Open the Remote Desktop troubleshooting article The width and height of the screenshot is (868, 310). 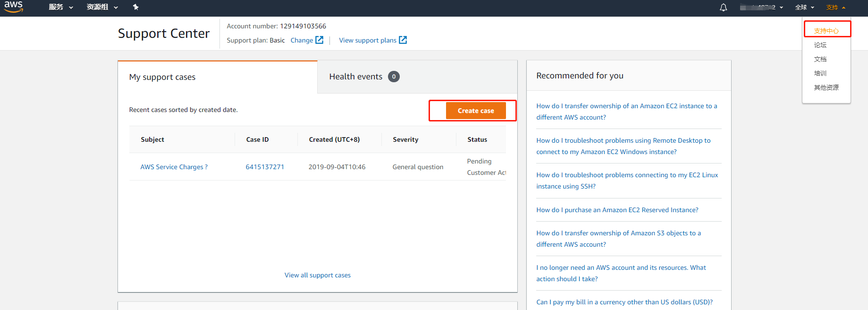click(x=623, y=146)
